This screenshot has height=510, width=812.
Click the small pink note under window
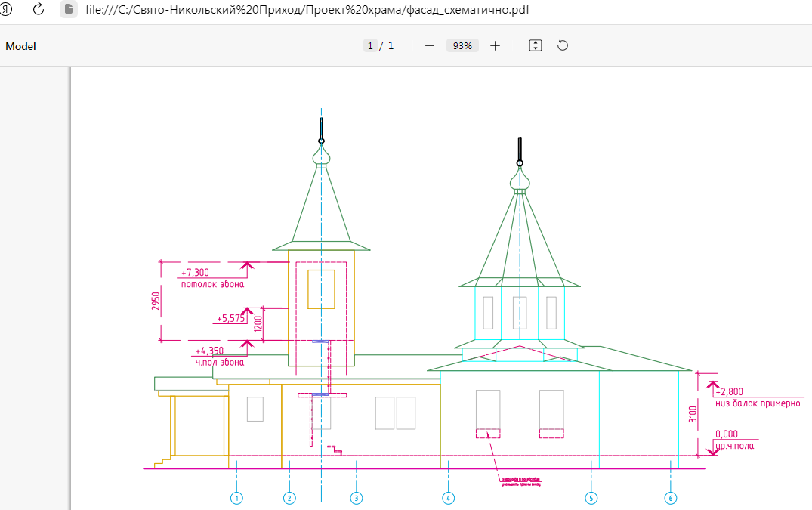pyautogui.click(x=521, y=482)
